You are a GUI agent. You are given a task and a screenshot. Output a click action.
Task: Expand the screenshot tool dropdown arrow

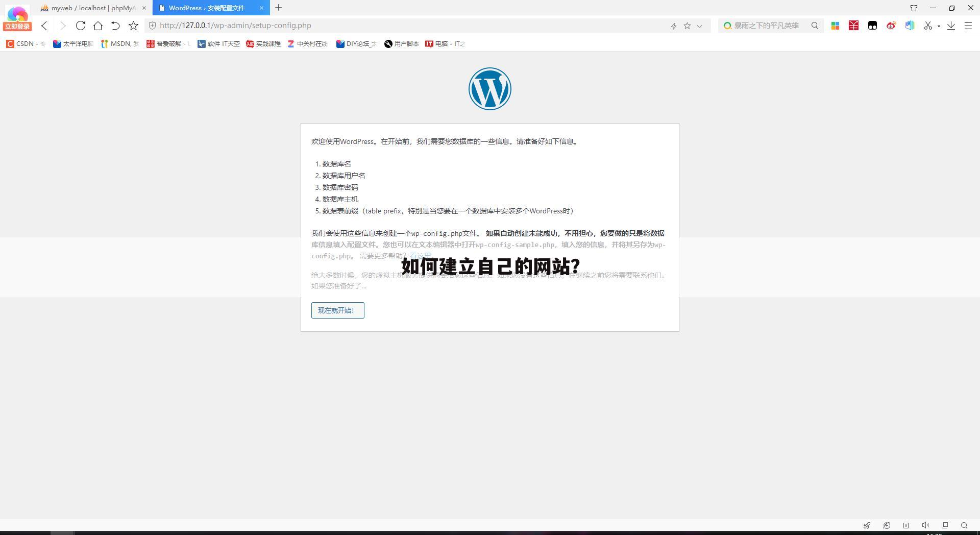click(939, 26)
